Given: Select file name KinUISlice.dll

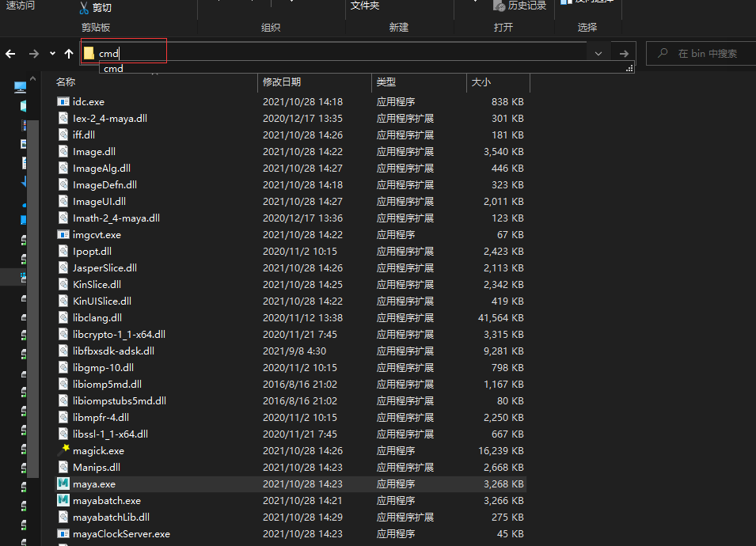Looking at the screenshot, I should coord(102,301).
